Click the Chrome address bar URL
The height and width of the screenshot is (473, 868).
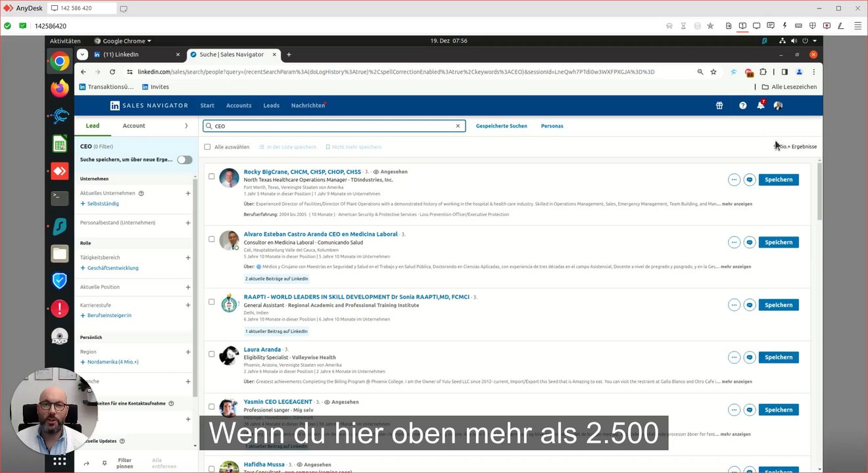(396, 72)
